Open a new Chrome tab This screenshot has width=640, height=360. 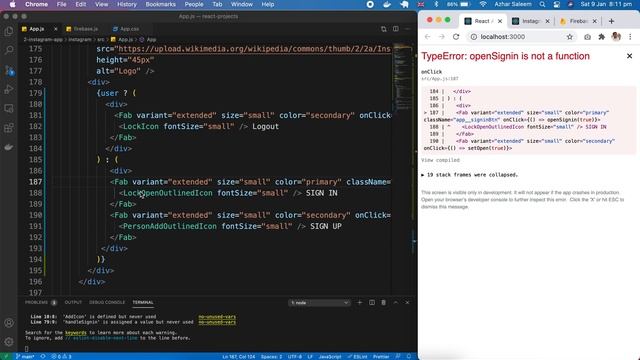point(611,21)
